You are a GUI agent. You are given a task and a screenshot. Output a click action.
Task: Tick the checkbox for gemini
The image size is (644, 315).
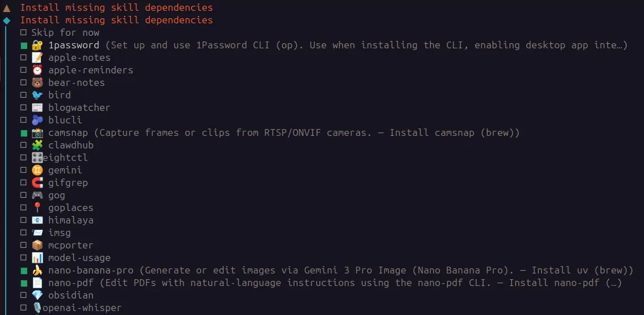pyautogui.click(x=23, y=171)
